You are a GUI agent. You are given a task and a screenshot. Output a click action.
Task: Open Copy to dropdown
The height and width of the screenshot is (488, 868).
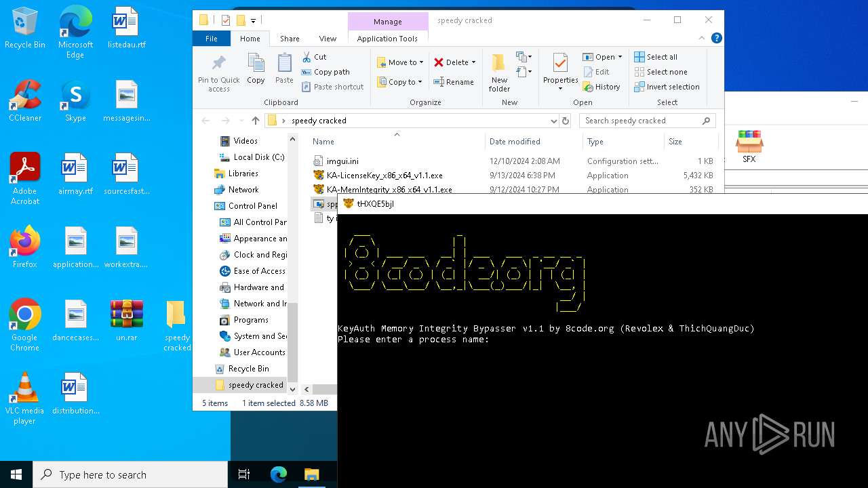[x=399, y=82]
